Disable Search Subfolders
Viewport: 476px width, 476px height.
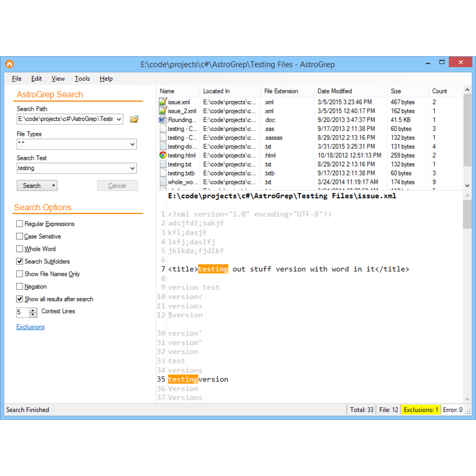pos(20,261)
